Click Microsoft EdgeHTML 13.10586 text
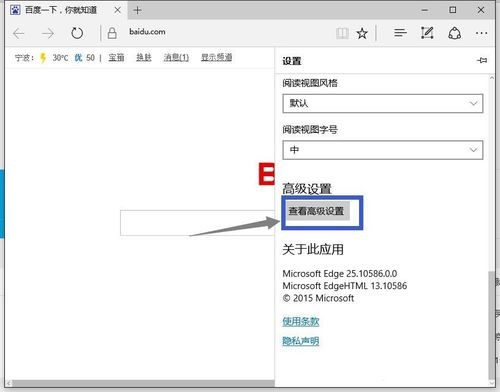 pyautogui.click(x=345, y=286)
